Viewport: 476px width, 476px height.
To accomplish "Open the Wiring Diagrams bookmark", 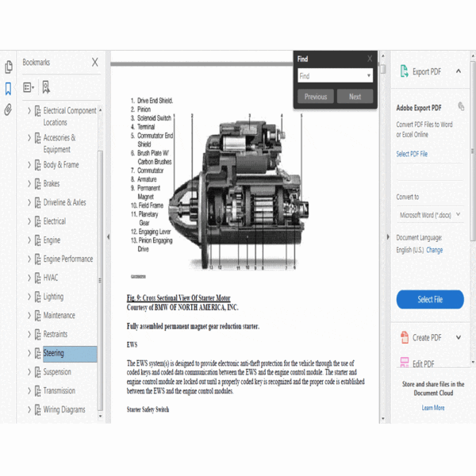I will 64,409.
